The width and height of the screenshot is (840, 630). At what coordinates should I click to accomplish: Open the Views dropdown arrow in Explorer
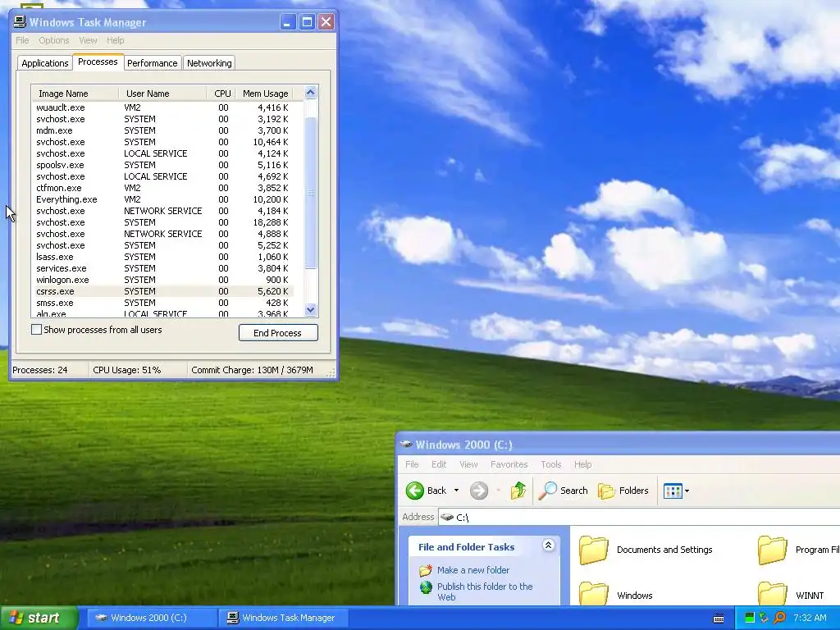(687, 491)
